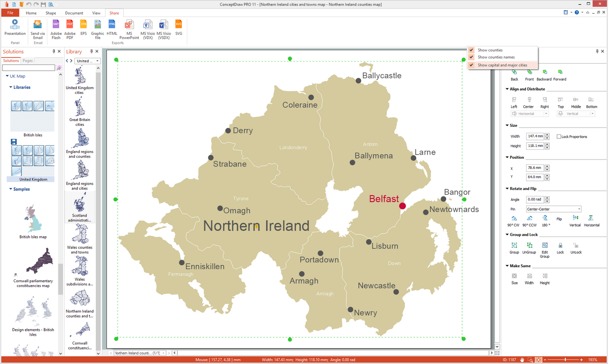
Task: Flip the selection Vertical
Action: (x=575, y=221)
